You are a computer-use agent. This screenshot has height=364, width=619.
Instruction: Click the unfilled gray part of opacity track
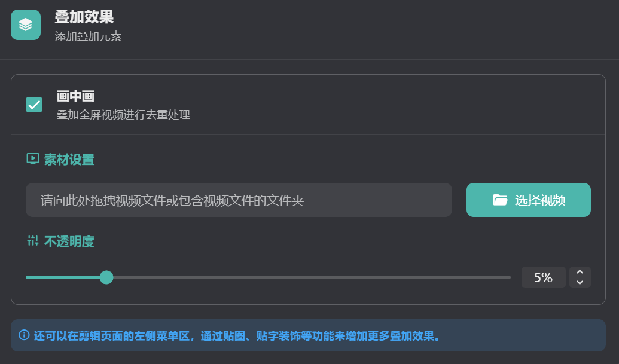(x=311, y=277)
